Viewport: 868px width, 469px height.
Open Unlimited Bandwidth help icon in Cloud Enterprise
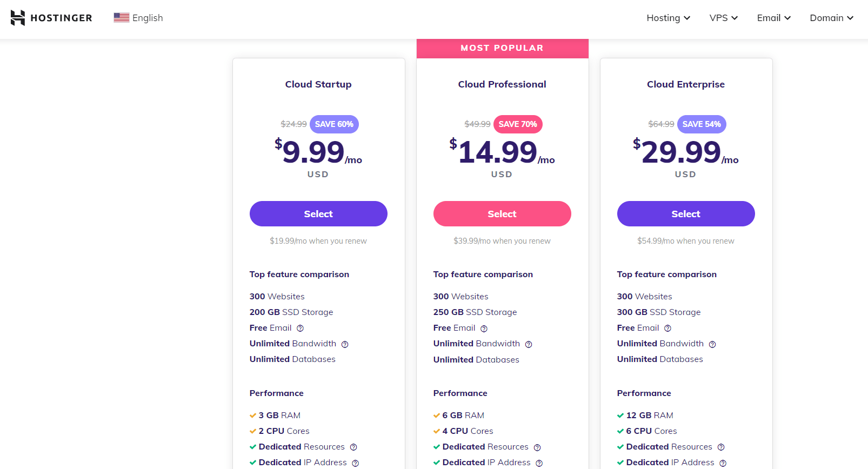712,344
